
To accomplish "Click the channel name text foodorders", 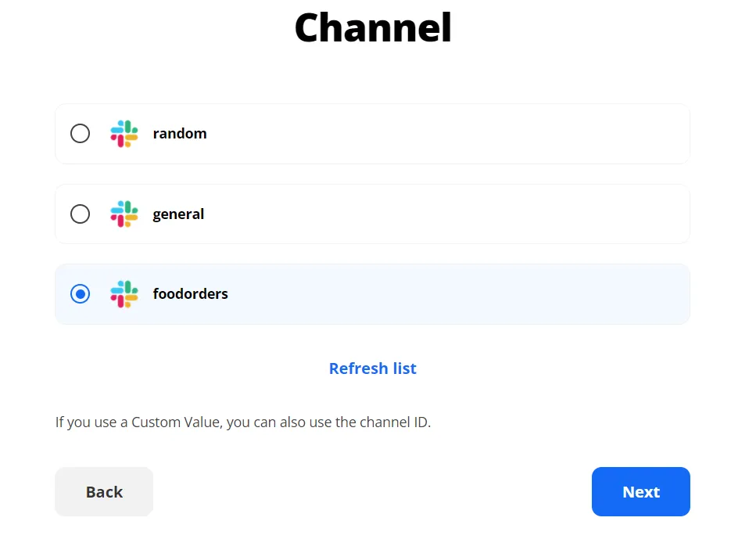I will click(x=190, y=293).
